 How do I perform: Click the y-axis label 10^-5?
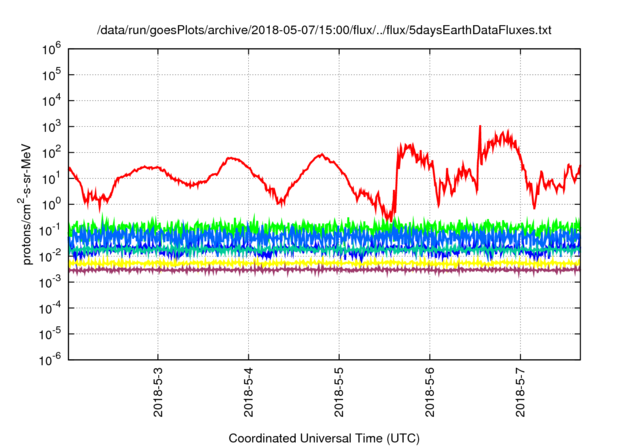[x=51, y=334]
